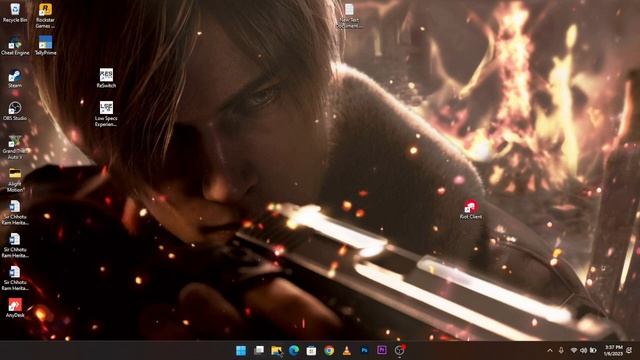The image size is (640, 360).
Task: Open Task View from the taskbar
Action: point(259,351)
